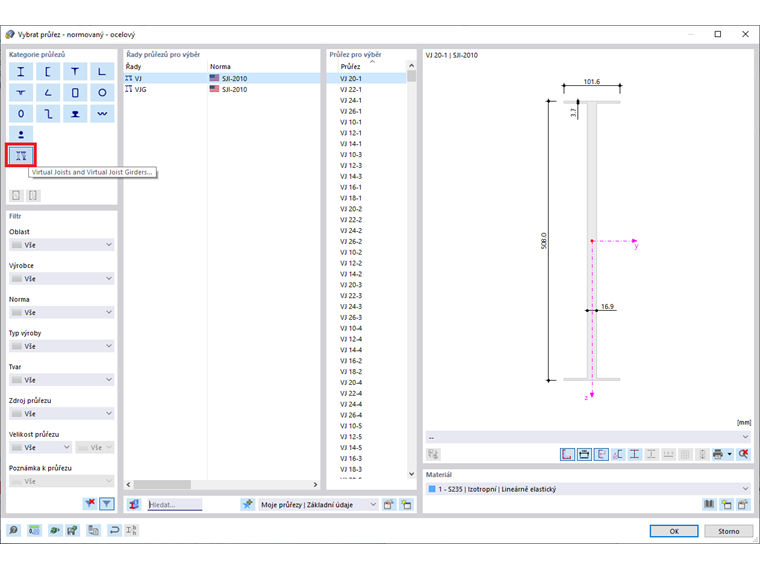This screenshot has height=570, width=760.
Task: Open the units and decimals 0.00 icon
Action: pyautogui.click(x=34, y=530)
